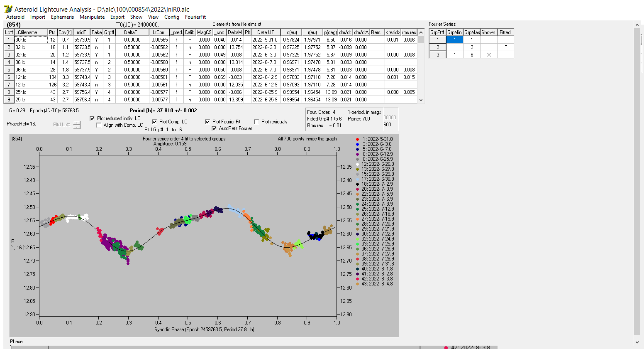The height and width of the screenshot is (349, 644).
Task: Toggle Plot reduced indiv. LC checkbox
Action: [92, 118]
